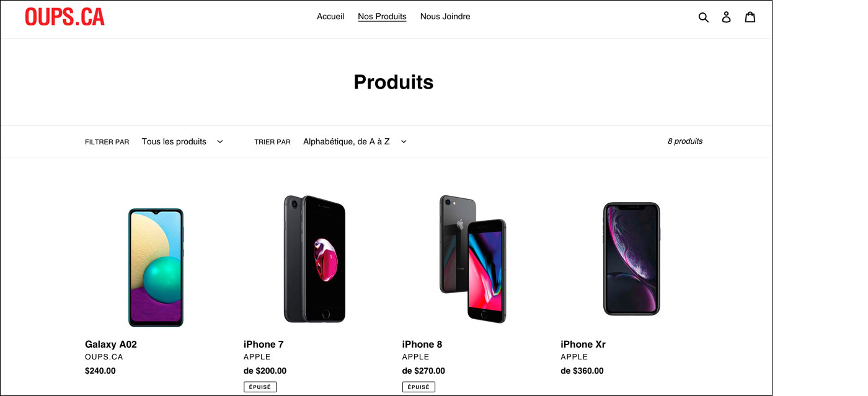Image resolution: width=868 pixels, height=396 pixels.
Task: Click the ÉPUISÉ badge under iPhone 8
Action: (x=418, y=387)
